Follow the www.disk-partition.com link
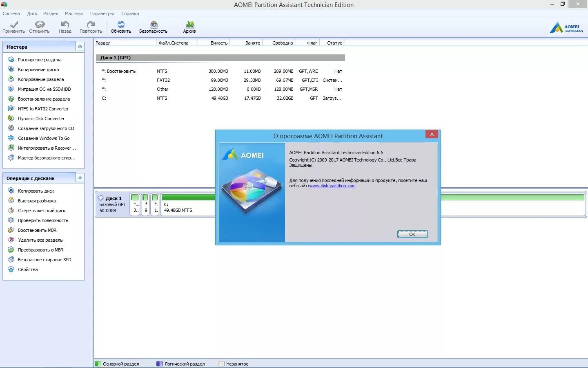 332,186
